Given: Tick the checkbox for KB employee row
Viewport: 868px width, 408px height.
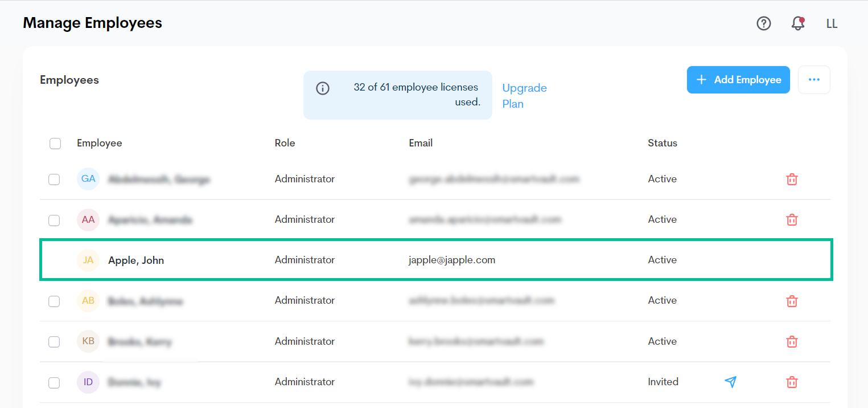Looking at the screenshot, I should [x=54, y=342].
